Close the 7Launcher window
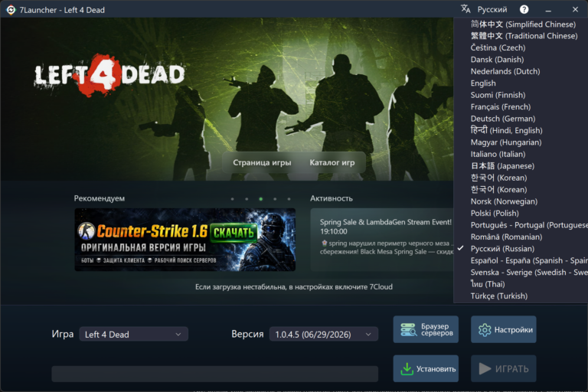 [575, 9]
